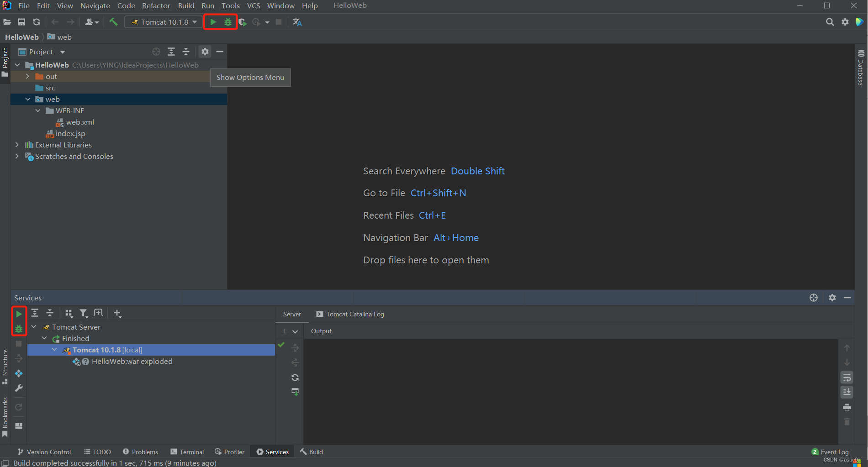The width and height of the screenshot is (868, 467).
Task: Hide the Project panel with minus icon
Action: point(220,52)
